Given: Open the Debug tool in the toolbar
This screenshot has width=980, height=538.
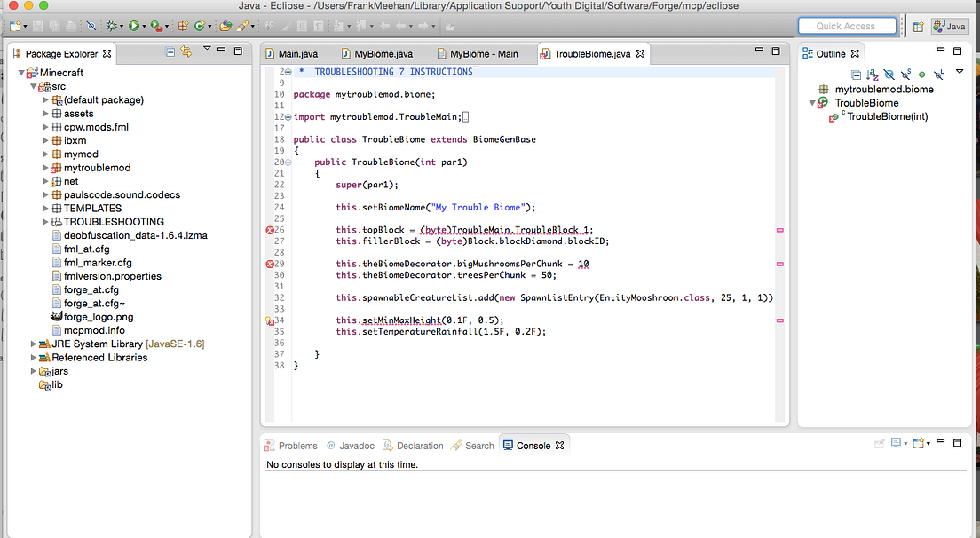Looking at the screenshot, I should tap(111, 26).
